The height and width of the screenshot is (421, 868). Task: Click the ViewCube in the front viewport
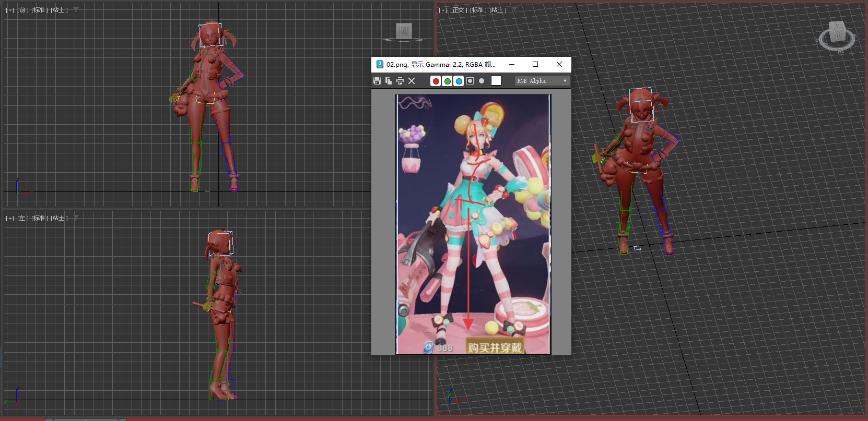click(x=404, y=31)
